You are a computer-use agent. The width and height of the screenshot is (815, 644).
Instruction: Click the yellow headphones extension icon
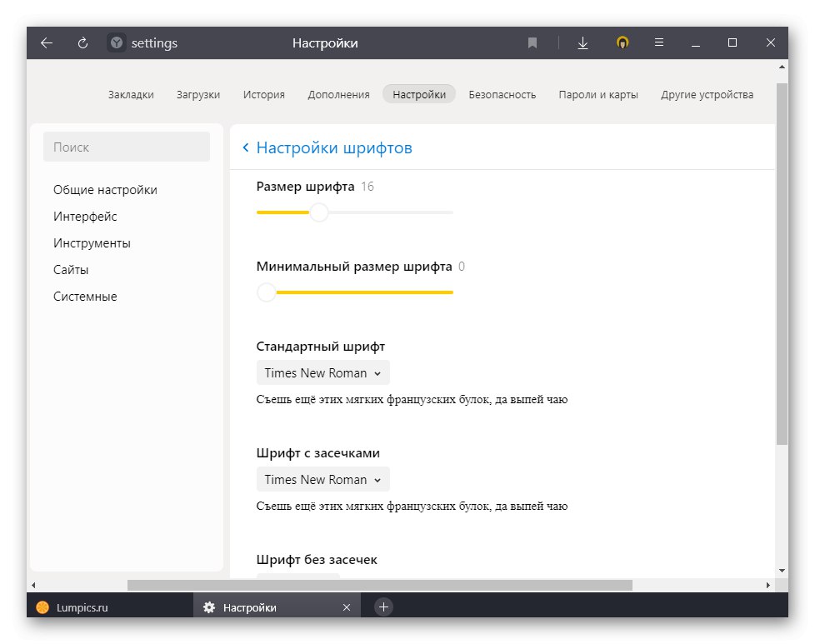coord(622,43)
